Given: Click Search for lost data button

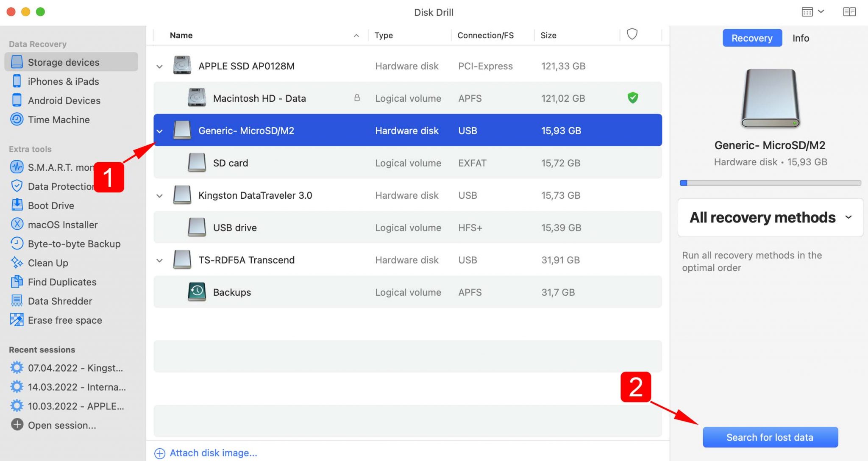Looking at the screenshot, I should click(x=770, y=437).
